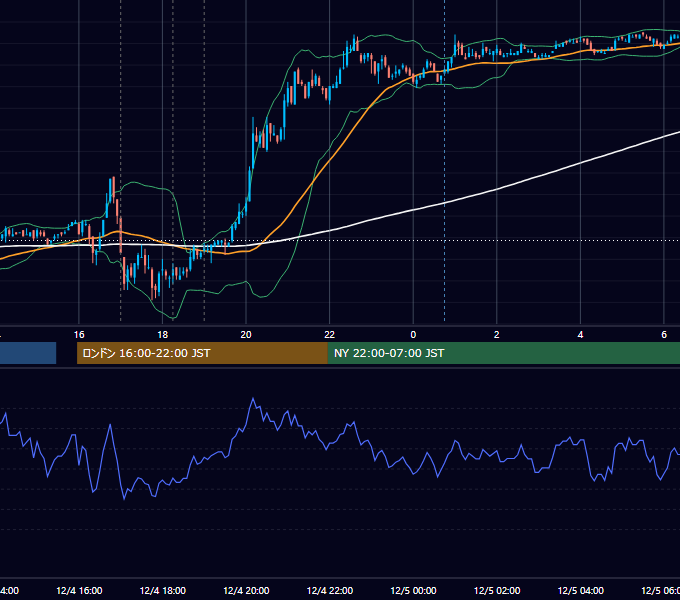Viewport: 680px width, 600px height.
Task: Click the 12/5 02:00 date label
Action: point(497,590)
